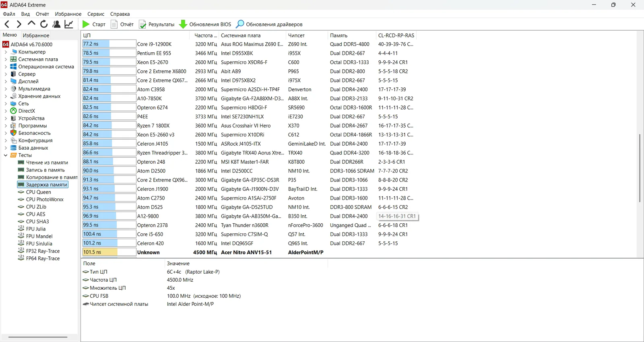Select the CPU AES benchmark
Image resolution: width=644 pixels, height=342 pixels.
pos(32,214)
